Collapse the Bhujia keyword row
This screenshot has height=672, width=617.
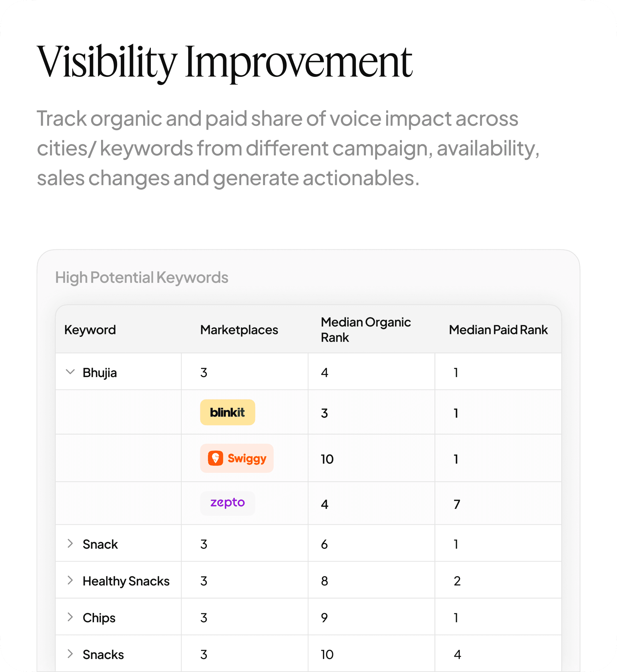click(70, 372)
